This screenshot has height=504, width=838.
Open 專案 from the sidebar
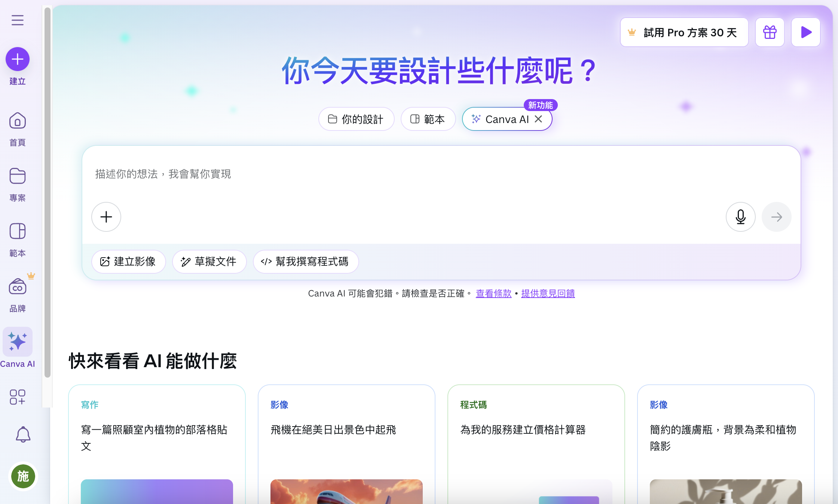pos(17,176)
